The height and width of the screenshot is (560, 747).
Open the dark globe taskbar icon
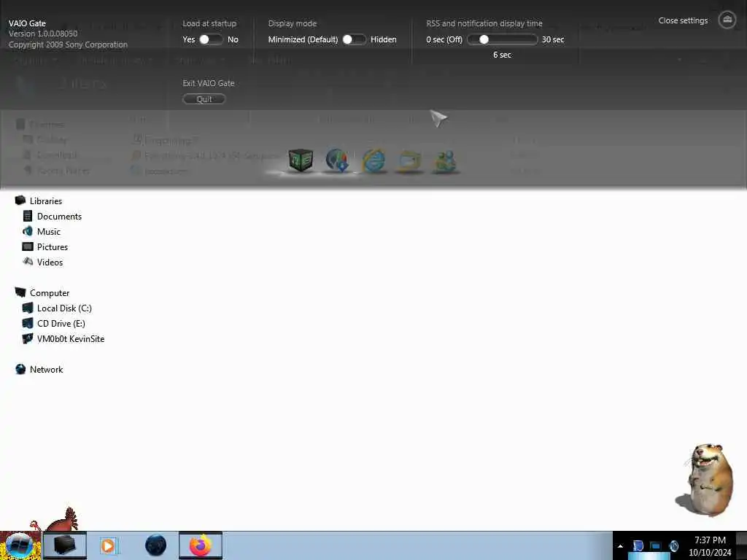tap(156, 545)
